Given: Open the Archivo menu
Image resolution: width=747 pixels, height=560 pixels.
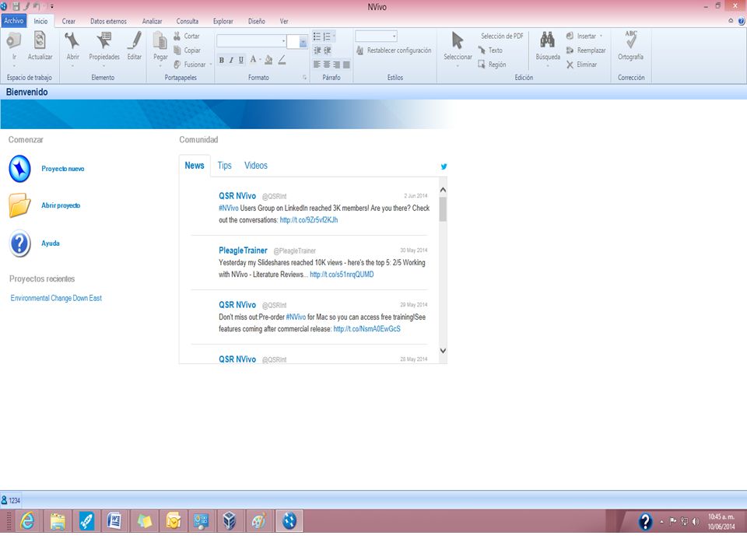Looking at the screenshot, I should pos(14,21).
